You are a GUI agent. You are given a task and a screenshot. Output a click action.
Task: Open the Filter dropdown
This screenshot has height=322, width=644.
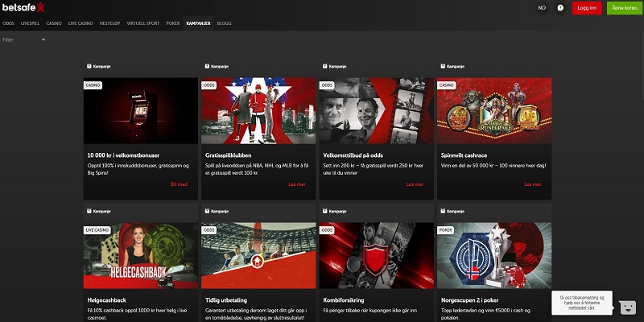pos(24,39)
